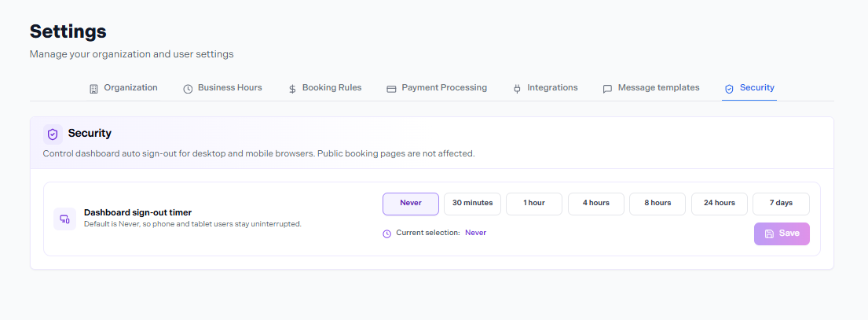Click the 'Default is Never' helper text
Viewport: 868px width, 320px height.
(192, 224)
